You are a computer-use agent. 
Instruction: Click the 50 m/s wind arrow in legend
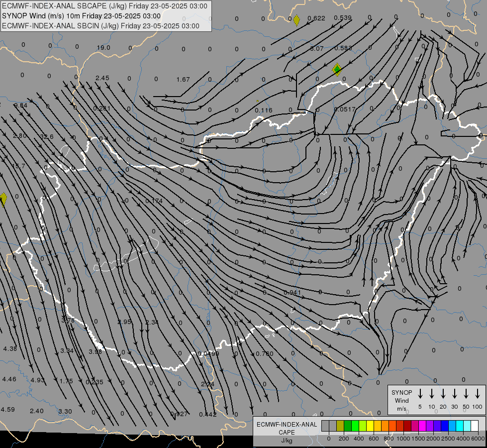click(466, 394)
